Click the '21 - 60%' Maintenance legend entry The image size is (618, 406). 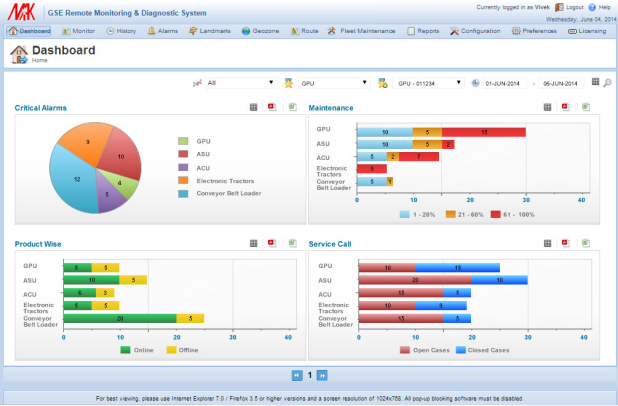point(464,214)
